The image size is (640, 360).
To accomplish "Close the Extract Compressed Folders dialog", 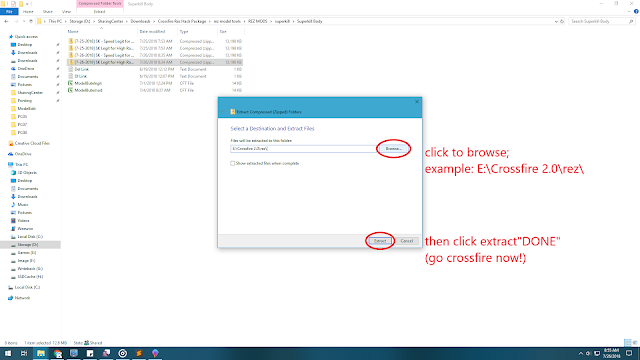I will point(417,102).
